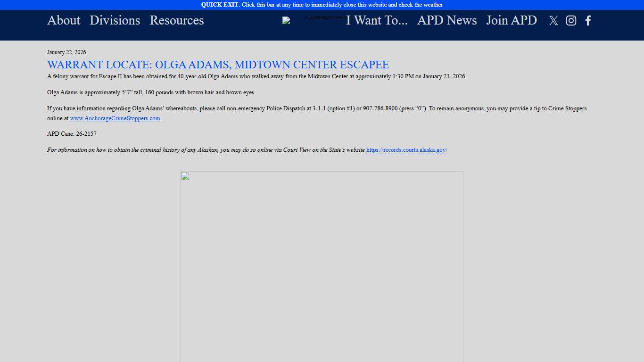This screenshot has height=362, width=644.
Task: Click the APD Case: 26-2157 text
Action: point(72,134)
